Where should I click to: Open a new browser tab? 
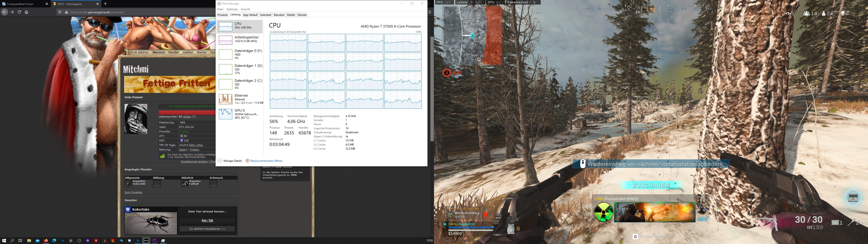coord(106,4)
